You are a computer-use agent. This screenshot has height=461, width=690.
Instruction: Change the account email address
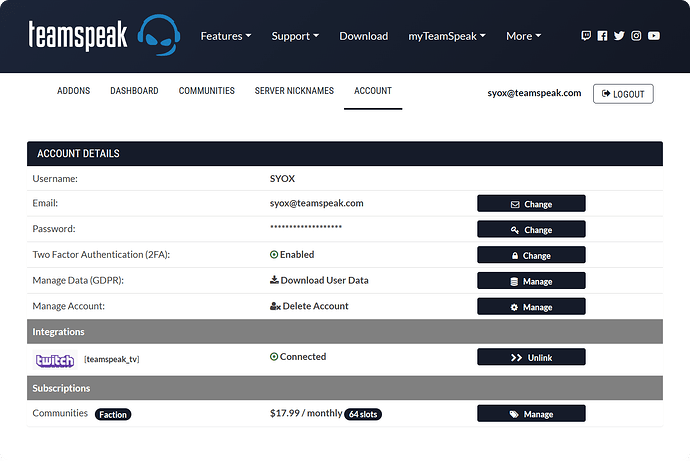tap(531, 204)
